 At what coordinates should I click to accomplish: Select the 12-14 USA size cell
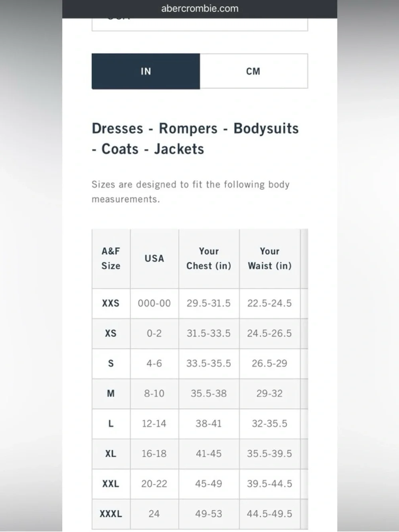[x=154, y=423]
